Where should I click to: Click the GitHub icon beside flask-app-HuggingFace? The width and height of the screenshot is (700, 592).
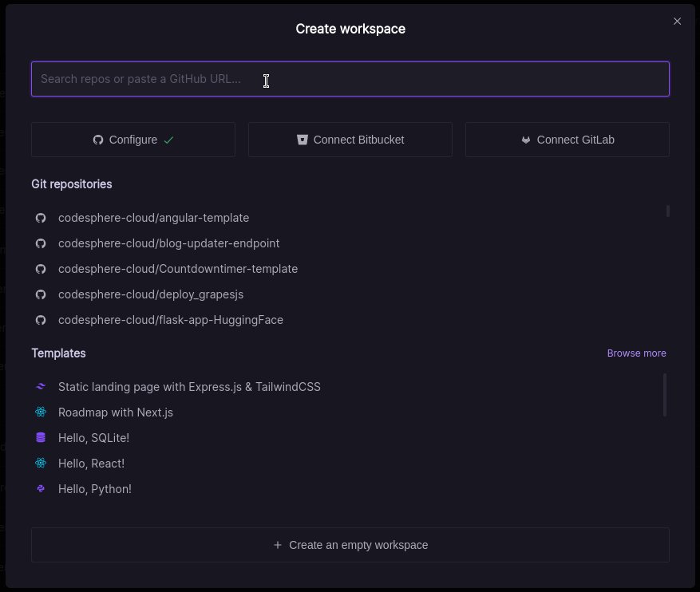coord(41,319)
